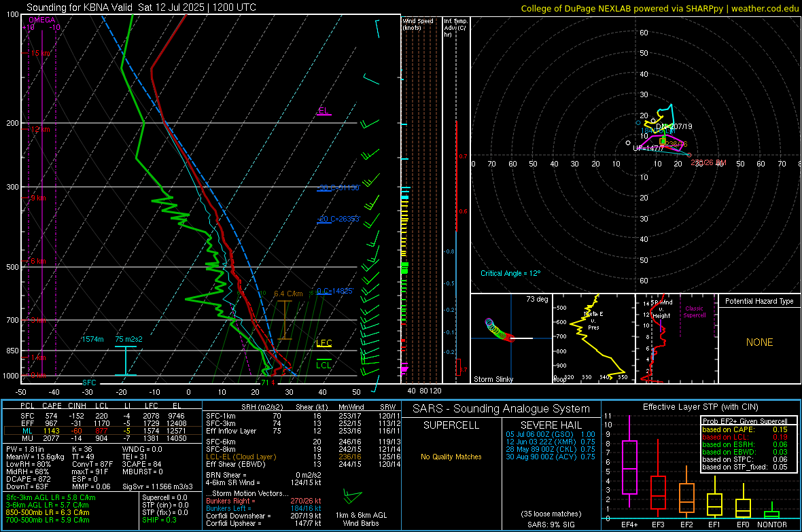This screenshot has height=532, width=802.
Task: Click the 'STP (cin) = 0.0' value
Action: coord(165,505)
